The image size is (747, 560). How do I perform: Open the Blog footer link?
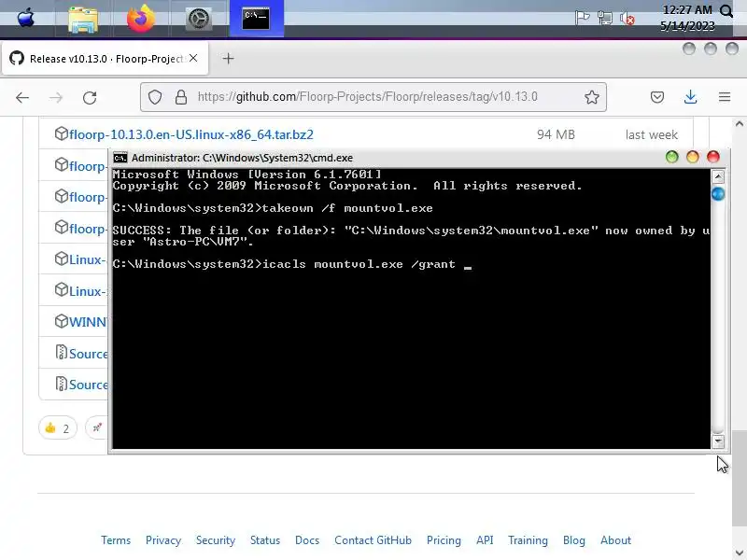click(x=574, y=540)
